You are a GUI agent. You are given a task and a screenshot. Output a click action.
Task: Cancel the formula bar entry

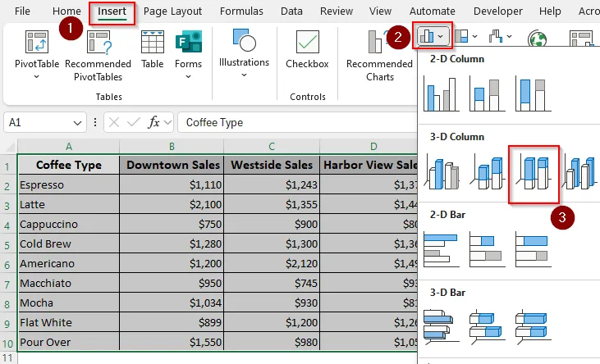tap(113, 122)
